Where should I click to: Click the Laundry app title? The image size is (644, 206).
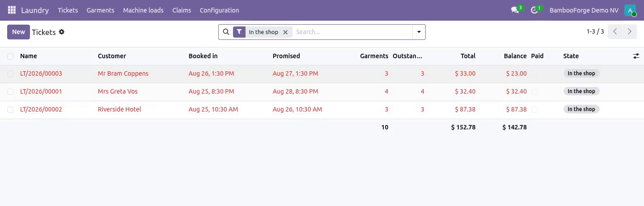coord(35,10)
